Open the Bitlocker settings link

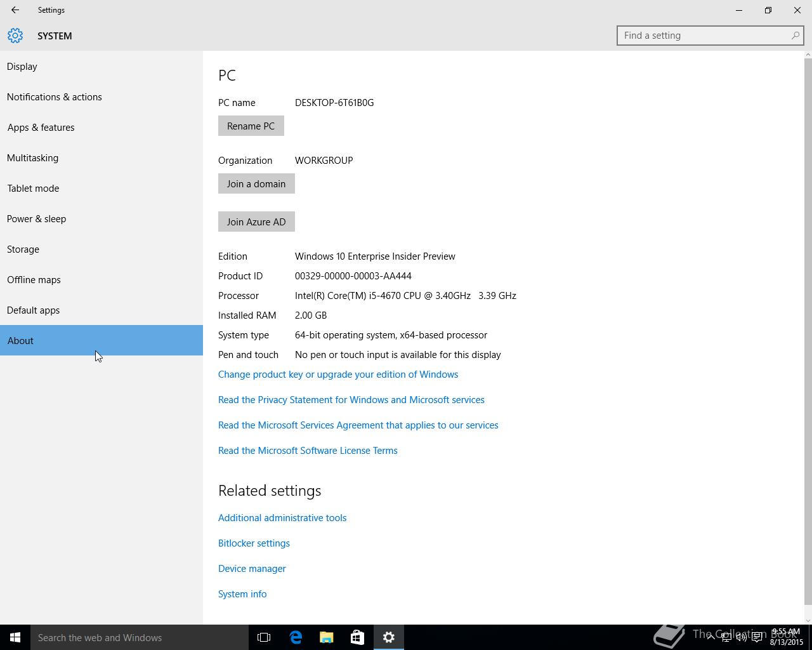[x=254, y=543]
